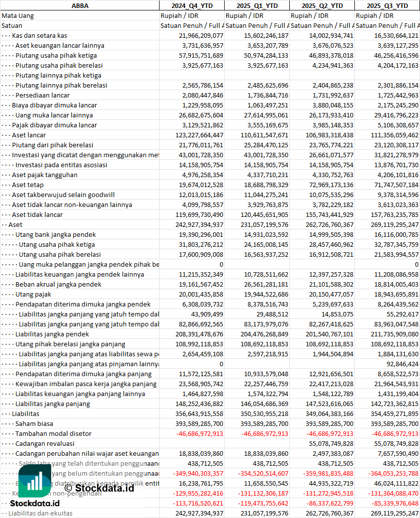Select Tambahan modal disetor label
The image size is (420, 518).
pyautogui.click(x=54, y=433)
